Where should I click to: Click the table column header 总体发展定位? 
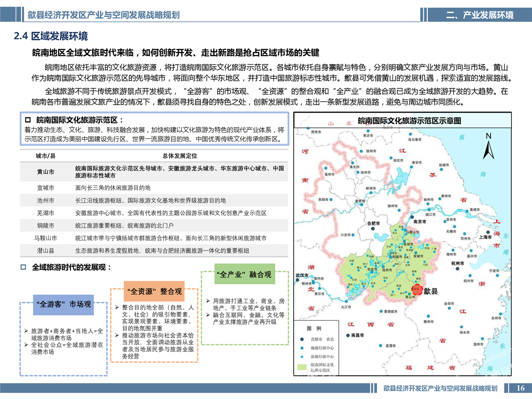(180, 156)
